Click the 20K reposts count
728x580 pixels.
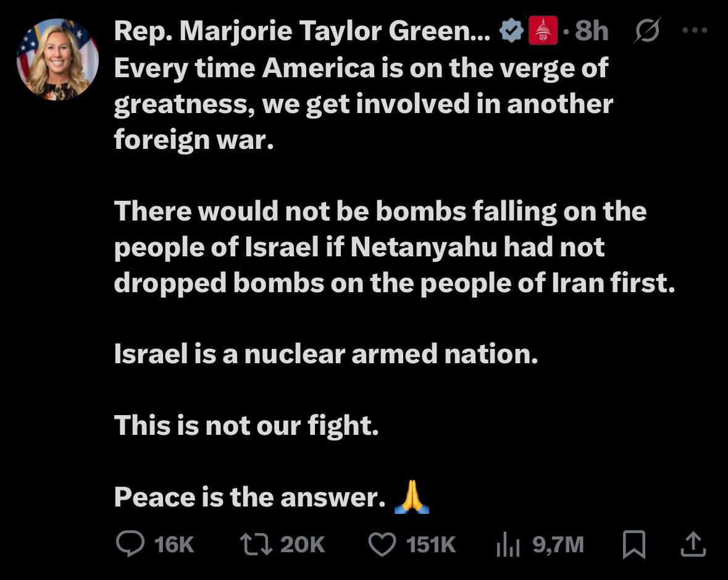(303, 544)
